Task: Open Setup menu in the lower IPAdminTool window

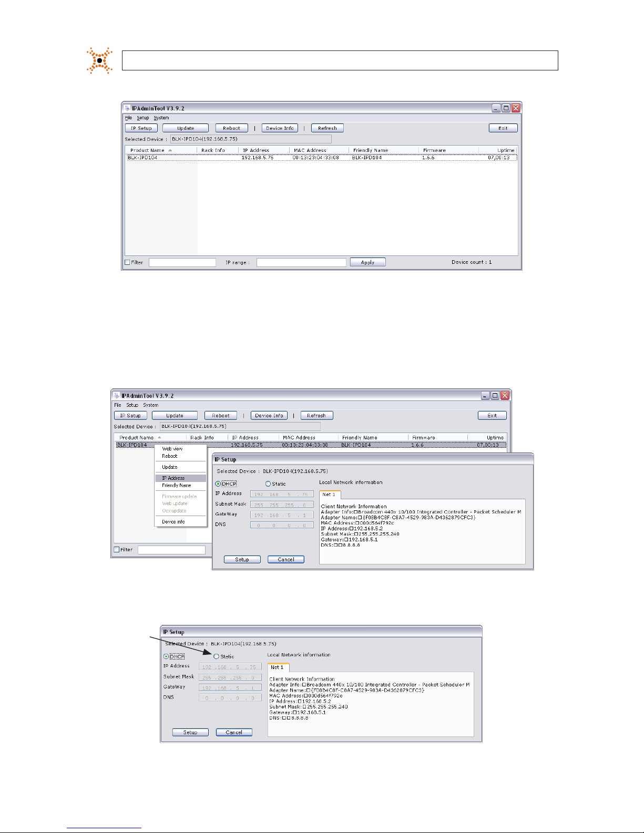Action: (132, 405)
